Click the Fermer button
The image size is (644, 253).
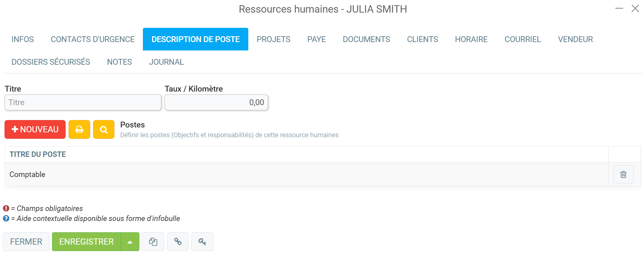[x=26, y=242]
